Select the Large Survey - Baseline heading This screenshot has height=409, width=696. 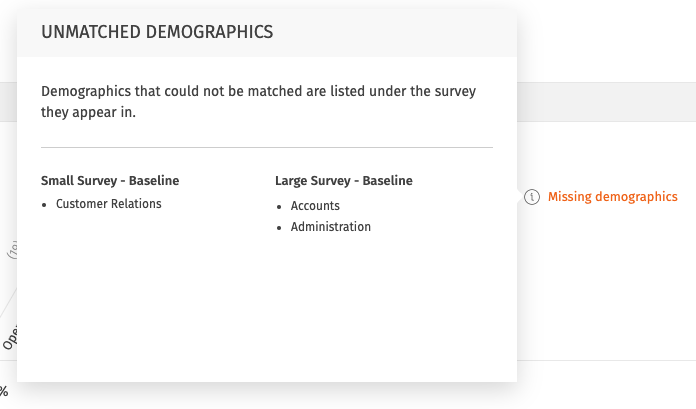click(x=343, y=181)
